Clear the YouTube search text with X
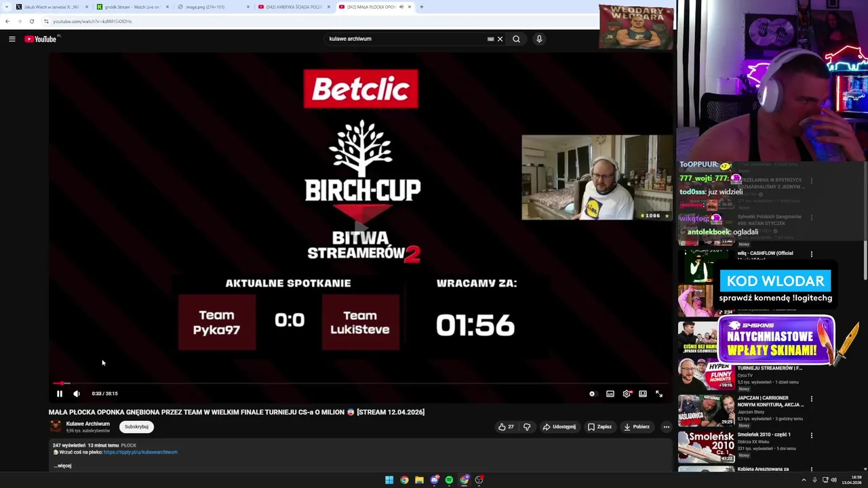This screenshot has width=868, height=488. click(x=500, y=39)
